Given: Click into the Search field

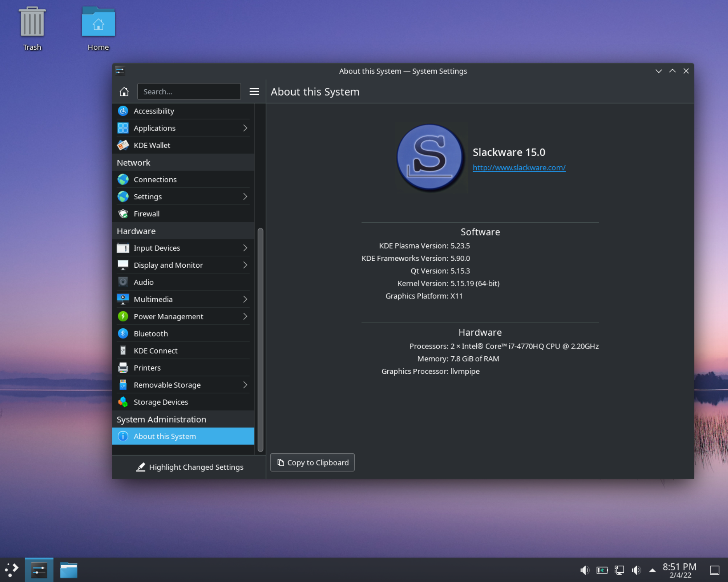Looking at the screenshot, I should [x=189, y=92].
